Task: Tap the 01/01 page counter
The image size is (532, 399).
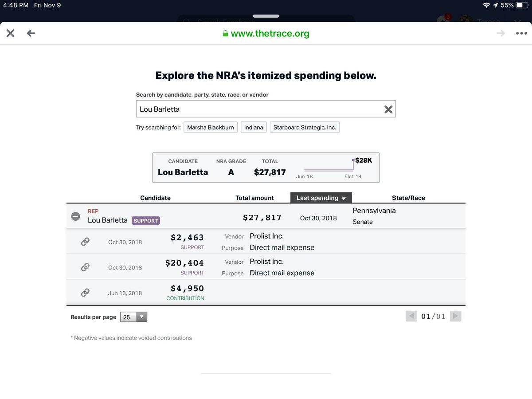Action: coord(433,317)
